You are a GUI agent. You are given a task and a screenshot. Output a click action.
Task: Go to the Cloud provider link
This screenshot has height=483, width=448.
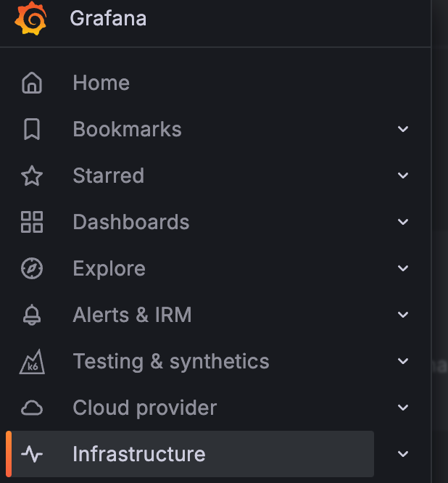tap(144, 408)
